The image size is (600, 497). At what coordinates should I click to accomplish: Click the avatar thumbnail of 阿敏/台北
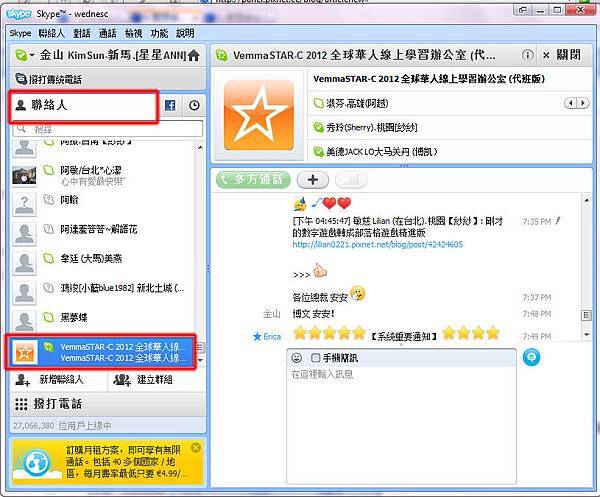click(24, 175)
